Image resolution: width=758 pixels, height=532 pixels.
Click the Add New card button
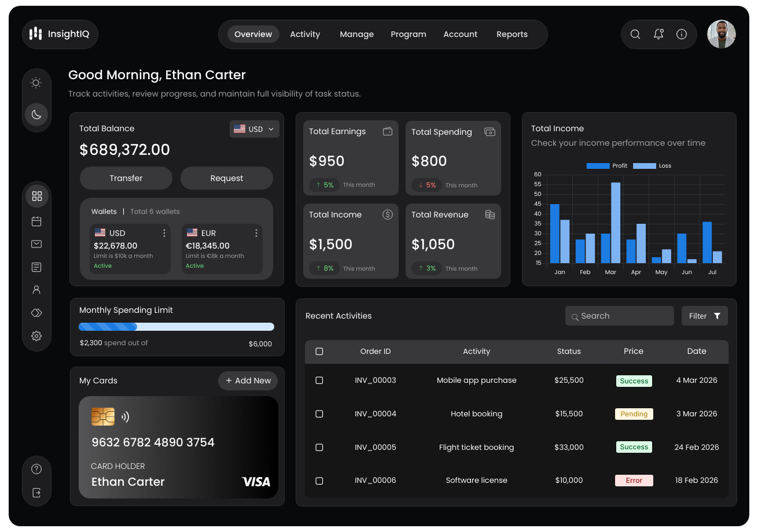248,380
